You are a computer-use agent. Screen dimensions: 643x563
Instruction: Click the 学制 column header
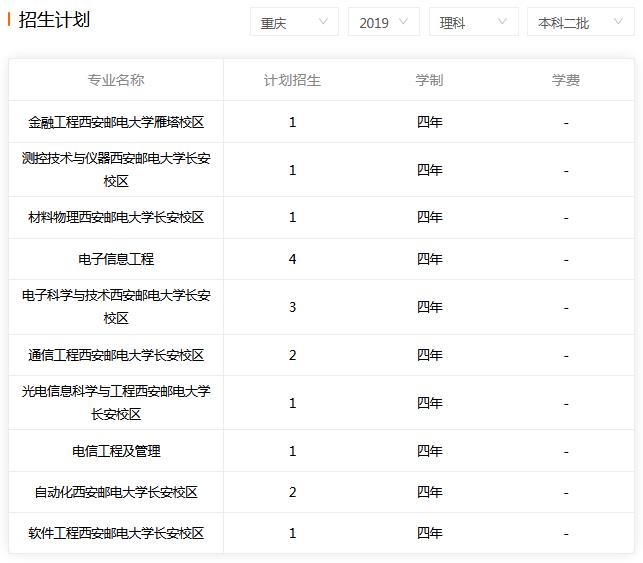pos(429,80)
